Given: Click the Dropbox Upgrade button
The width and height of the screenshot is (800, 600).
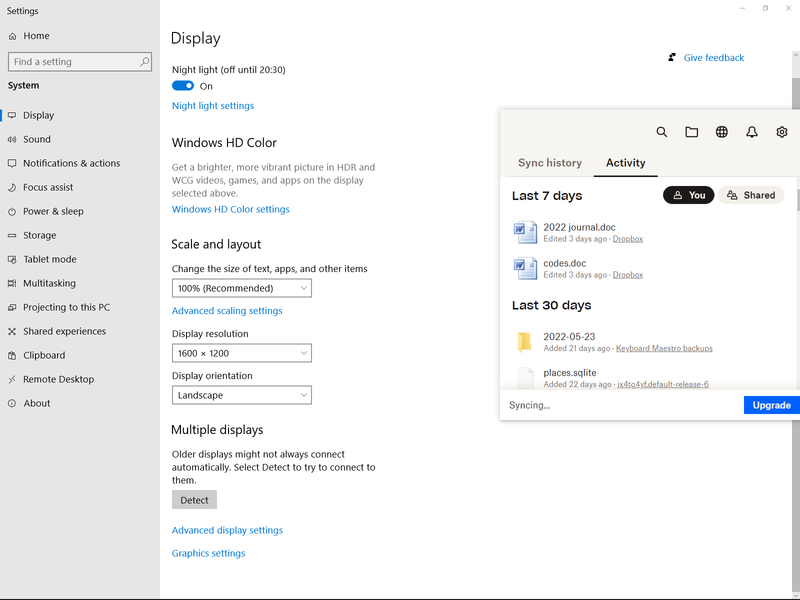Looking at the screenshot, I should click(771, 405).
